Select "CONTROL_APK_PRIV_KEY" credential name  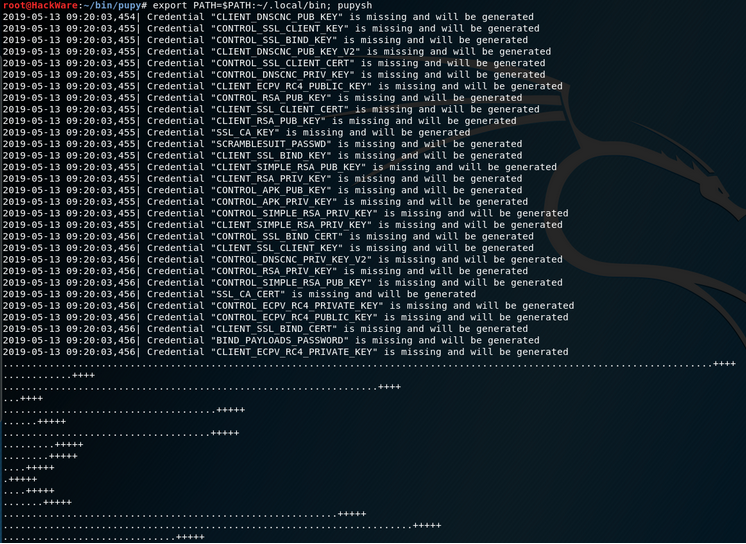[274, 202]
